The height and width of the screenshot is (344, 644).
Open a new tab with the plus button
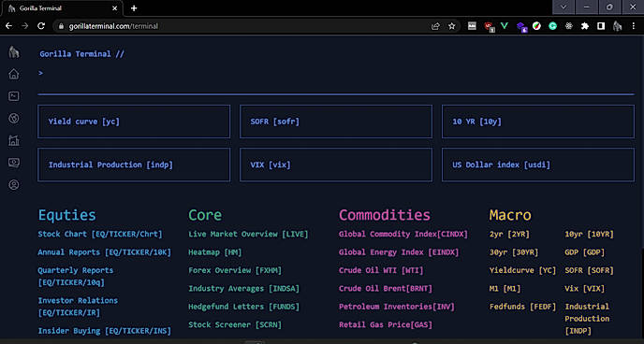(x=134, y=8)
